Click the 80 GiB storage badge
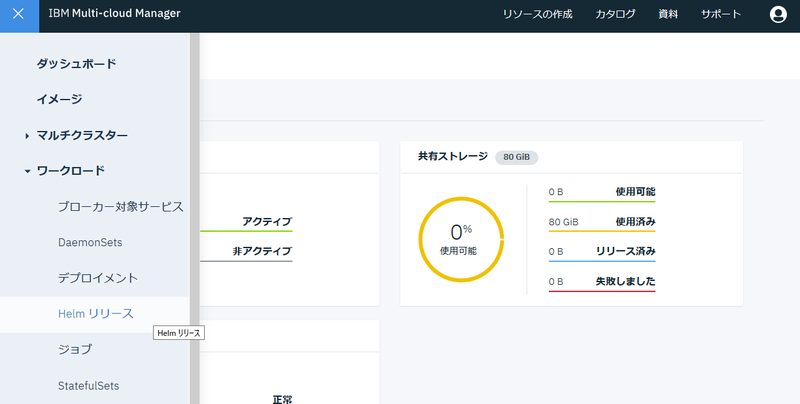This screenshot has width=800, height=404. [516, 157]
